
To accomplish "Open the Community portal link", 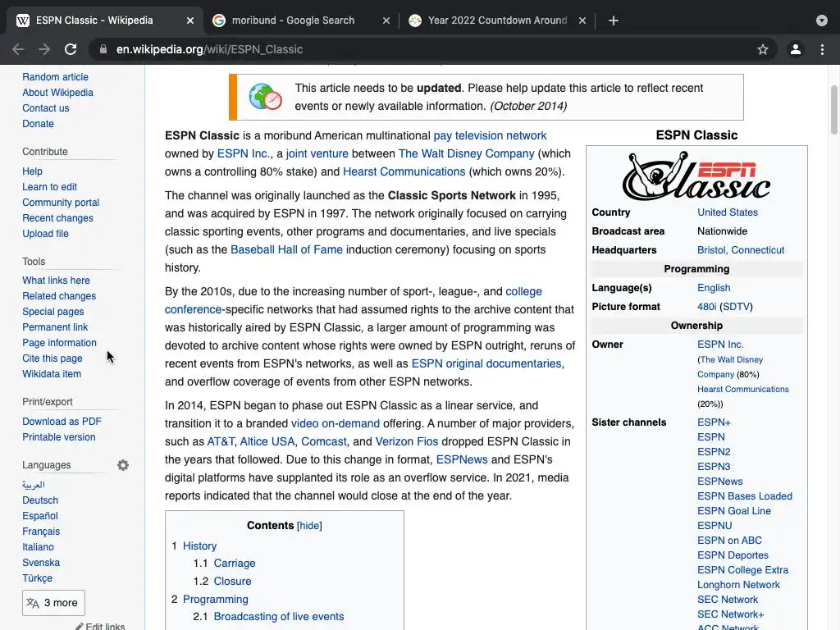I will (61, 202).
